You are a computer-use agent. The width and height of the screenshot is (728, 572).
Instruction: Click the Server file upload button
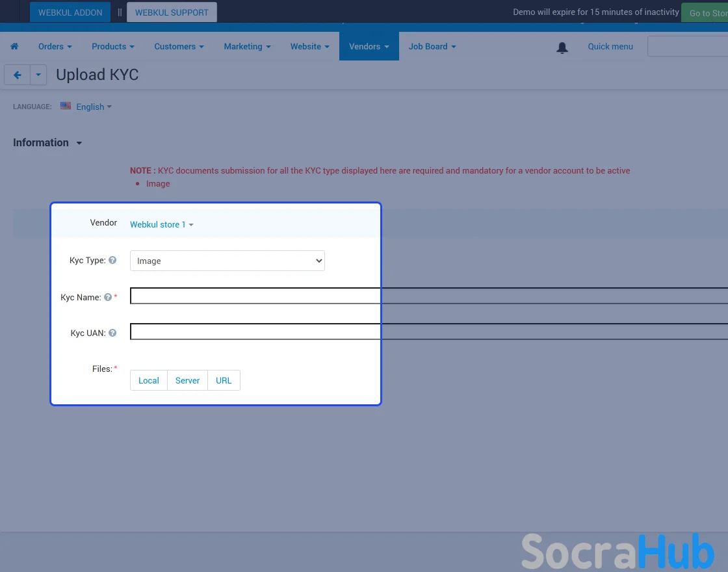coord(187,380)
